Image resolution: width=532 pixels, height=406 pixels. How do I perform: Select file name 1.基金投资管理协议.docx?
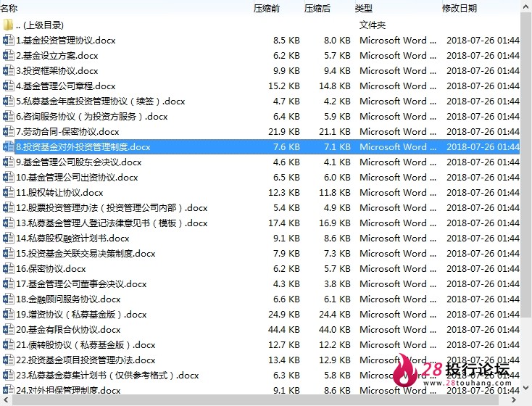[x=66, y=40]
